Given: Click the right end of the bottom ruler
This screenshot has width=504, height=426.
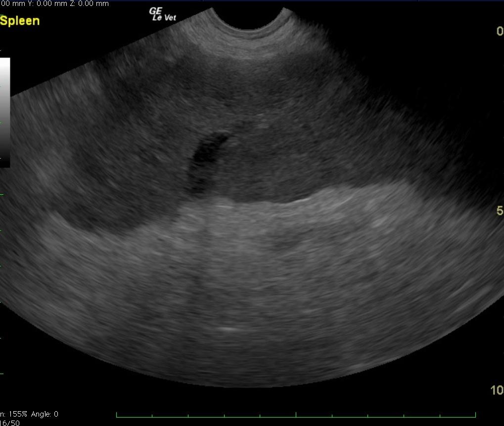Looking at the screenshot, I should (x=475, y=415).
